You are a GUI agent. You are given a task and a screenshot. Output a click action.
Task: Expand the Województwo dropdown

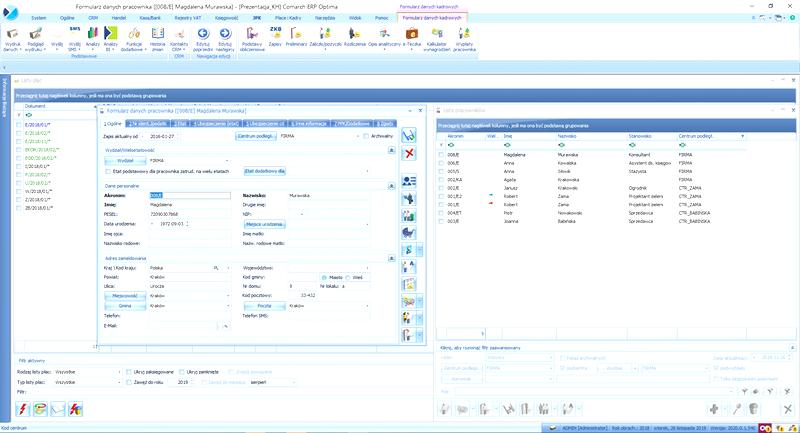[367, 268]
